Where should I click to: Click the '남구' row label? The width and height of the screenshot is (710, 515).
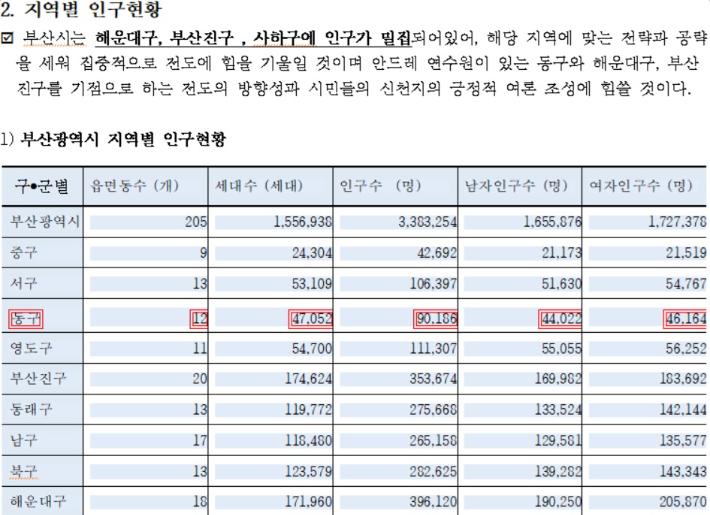[x=24, y=440]
